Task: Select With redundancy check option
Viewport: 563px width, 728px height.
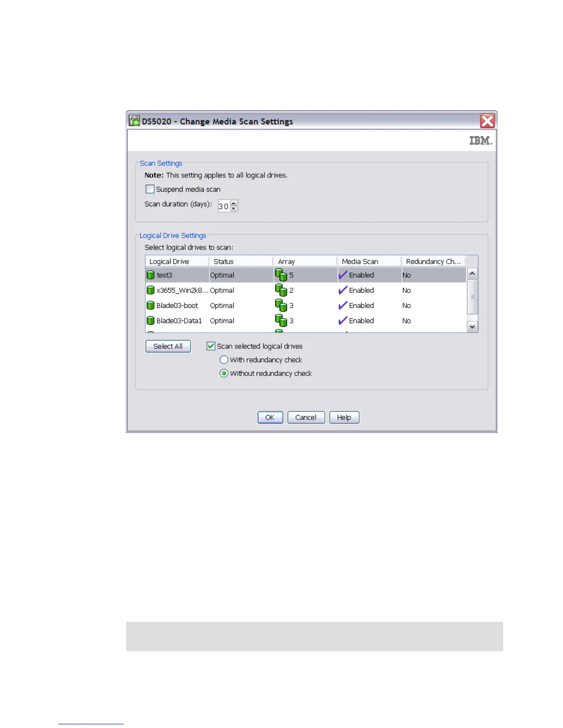Action: coord(224,359)
